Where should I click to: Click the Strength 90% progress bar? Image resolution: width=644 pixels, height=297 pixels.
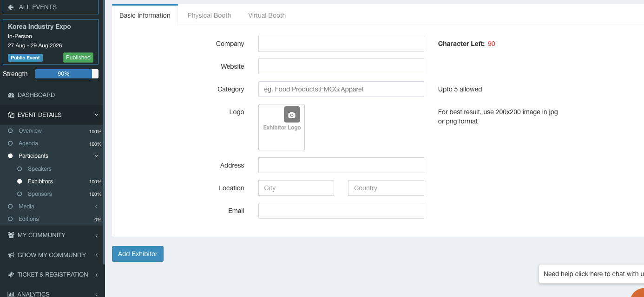point(67,74)
